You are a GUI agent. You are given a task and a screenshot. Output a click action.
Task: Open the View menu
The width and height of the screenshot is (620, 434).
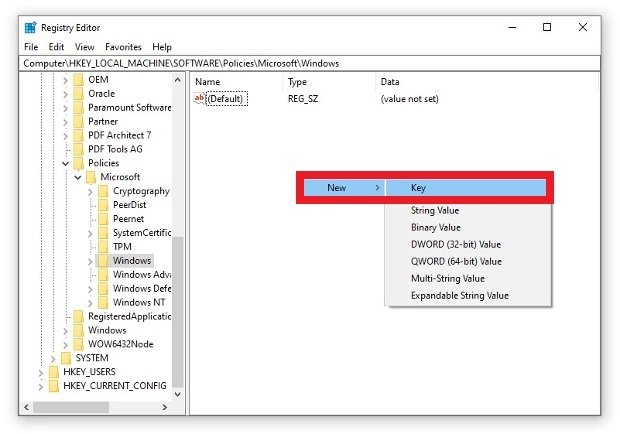[x=85, y=47]
